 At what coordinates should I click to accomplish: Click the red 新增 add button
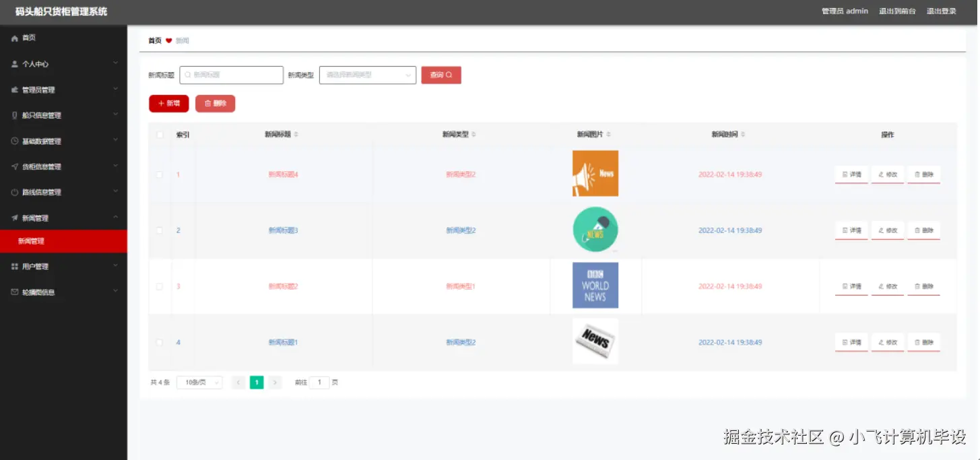(x=168, y=103)
